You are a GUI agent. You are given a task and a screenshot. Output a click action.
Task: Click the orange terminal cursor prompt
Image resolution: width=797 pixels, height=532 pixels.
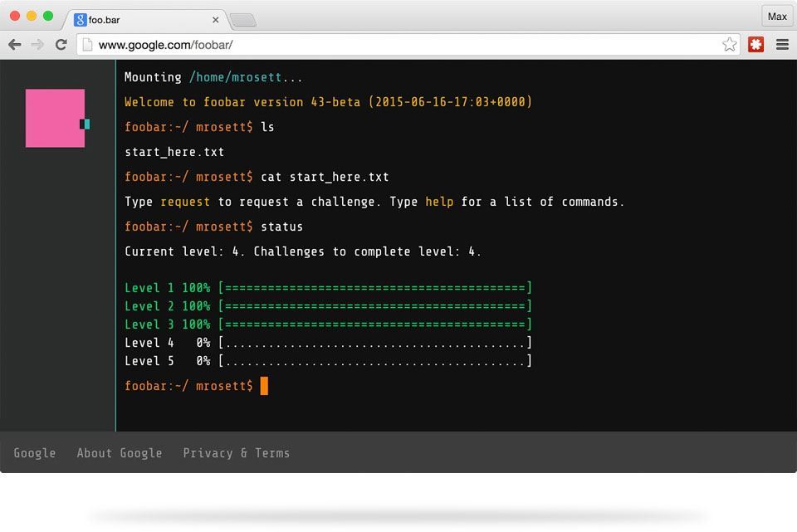tap(264, 386)
